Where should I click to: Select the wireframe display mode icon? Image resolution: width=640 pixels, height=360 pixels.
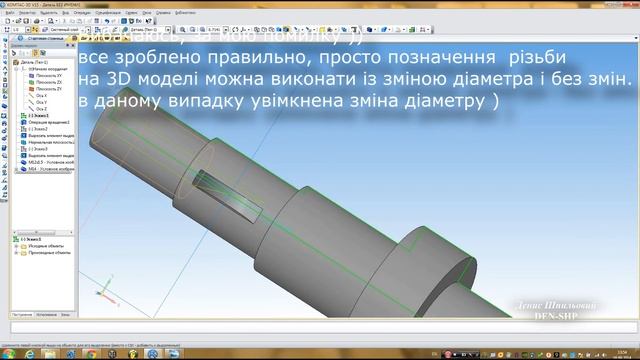click(x=257, y=29)
